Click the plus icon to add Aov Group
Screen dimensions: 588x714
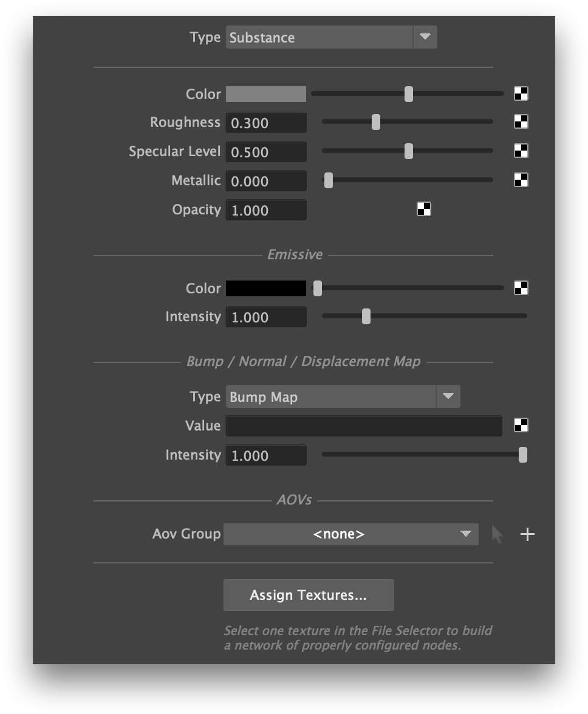527,534
